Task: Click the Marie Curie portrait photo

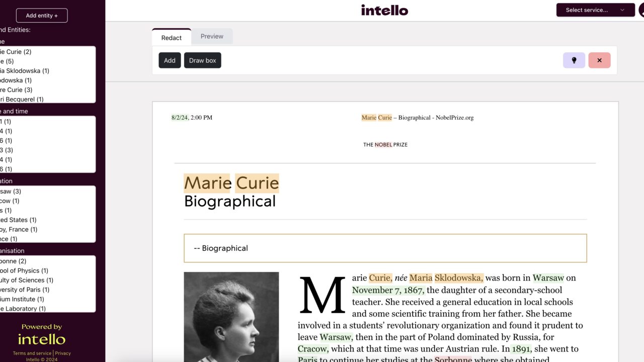Action: (231, 317)
